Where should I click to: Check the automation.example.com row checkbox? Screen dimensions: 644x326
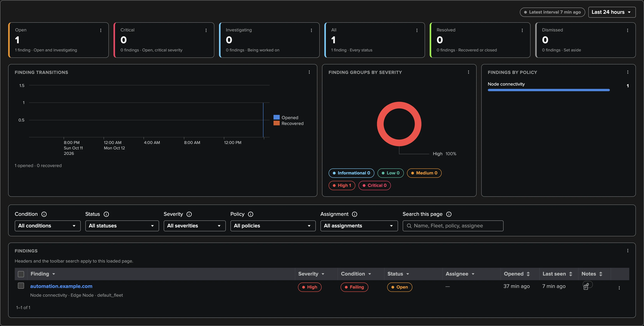pyautogui.click(x=21, y=286)
